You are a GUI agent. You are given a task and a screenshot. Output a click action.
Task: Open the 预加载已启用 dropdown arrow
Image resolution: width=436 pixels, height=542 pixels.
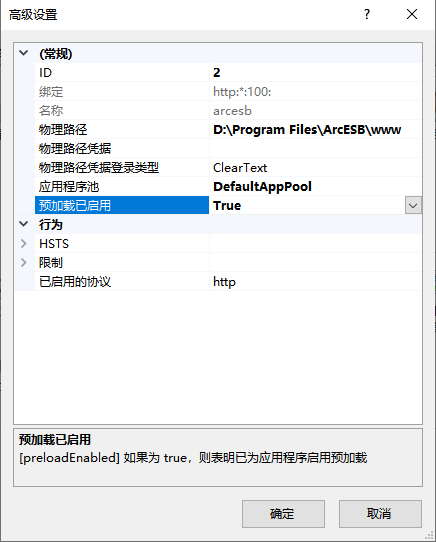click(x=413, y=205)
